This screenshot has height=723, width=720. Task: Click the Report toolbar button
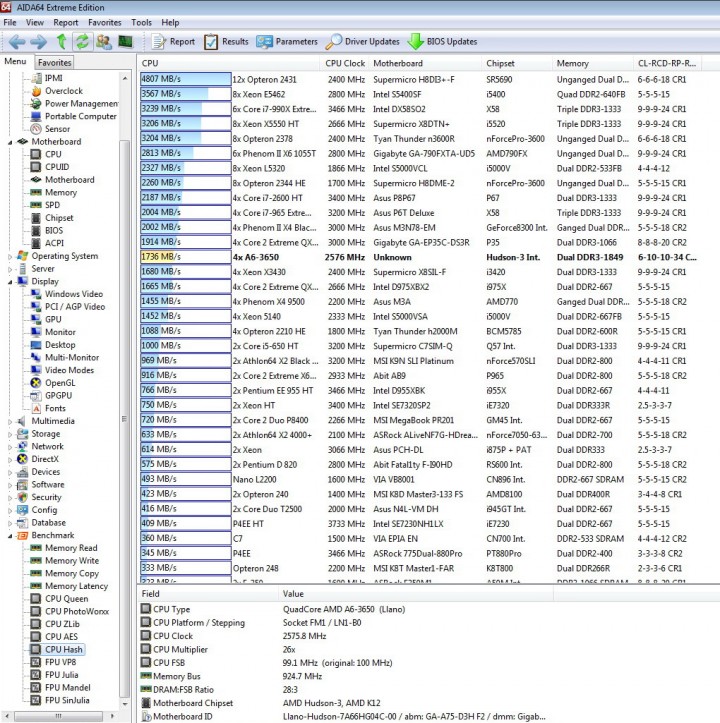(x=173, y=42)
